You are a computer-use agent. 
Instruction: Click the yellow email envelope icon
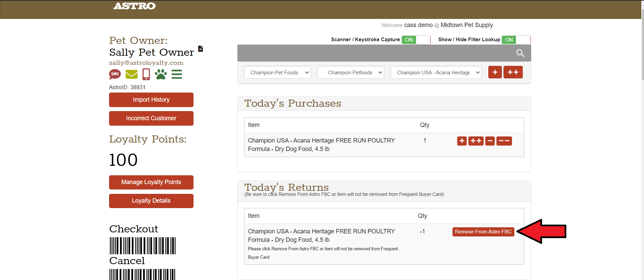(131, 74)
